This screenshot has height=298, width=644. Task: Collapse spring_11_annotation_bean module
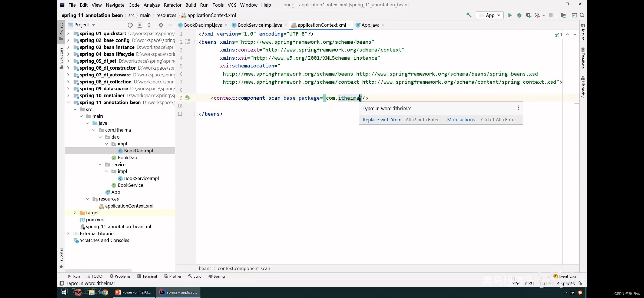pos(68,102)
